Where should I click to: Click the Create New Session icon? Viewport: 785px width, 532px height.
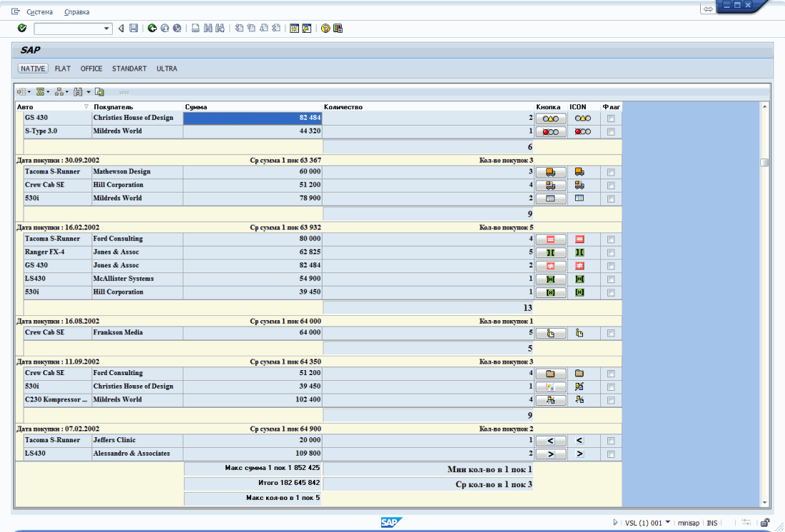(294, 29)
